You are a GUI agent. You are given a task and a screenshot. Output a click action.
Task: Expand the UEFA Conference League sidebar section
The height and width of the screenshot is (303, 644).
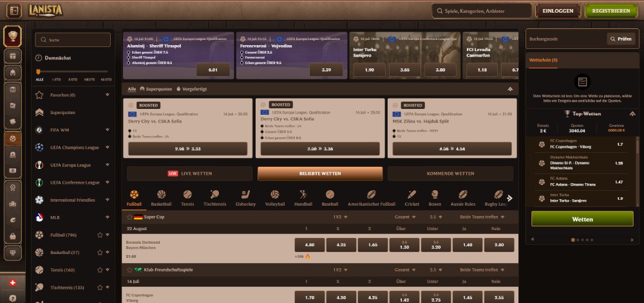[x=107, y=182]
